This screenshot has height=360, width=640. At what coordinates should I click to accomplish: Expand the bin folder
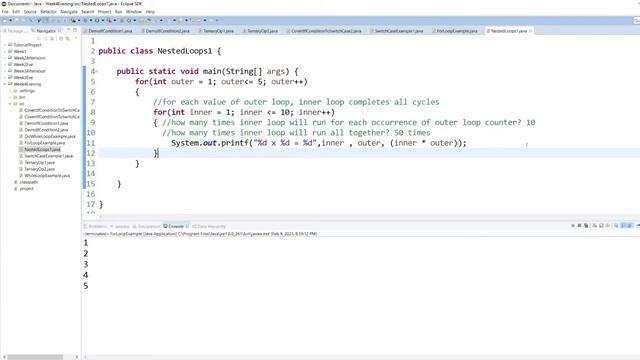click(10, 97)
